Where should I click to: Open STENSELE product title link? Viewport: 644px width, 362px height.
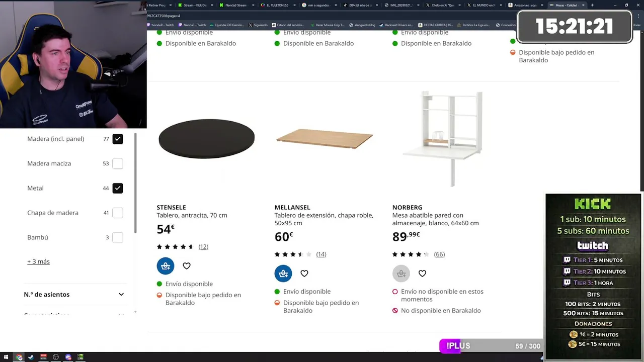pos(171,207)
